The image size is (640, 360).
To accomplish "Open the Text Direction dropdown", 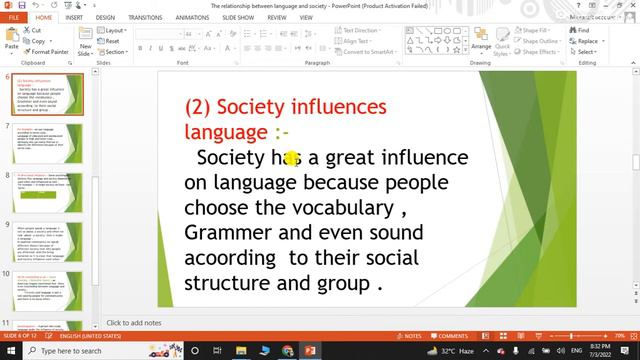I will click(358, 30).
